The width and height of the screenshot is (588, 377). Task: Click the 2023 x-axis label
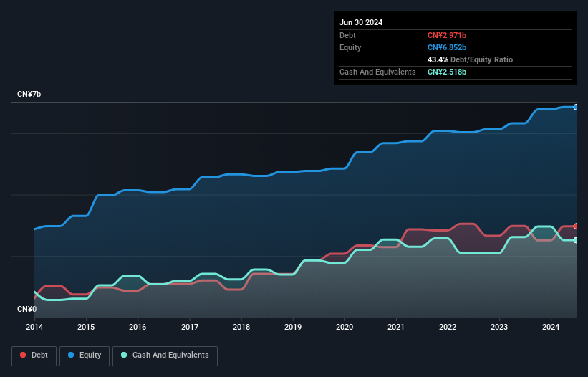(x=499, y=327)
